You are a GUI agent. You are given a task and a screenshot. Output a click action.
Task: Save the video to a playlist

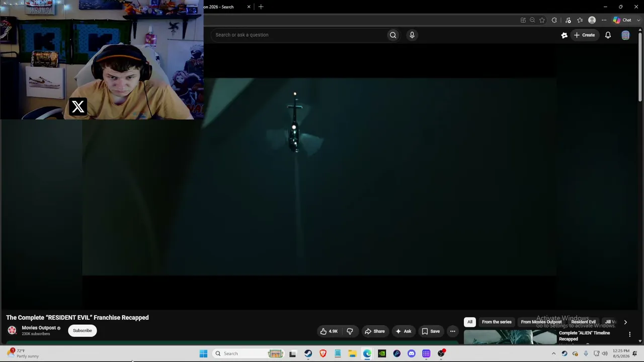(x=431, y=331)
